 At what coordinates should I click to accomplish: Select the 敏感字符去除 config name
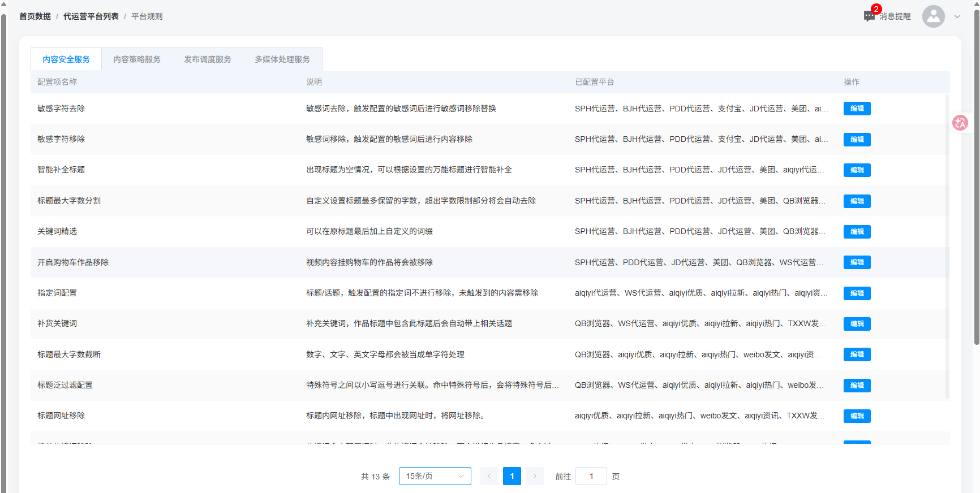tap(61, 109)
